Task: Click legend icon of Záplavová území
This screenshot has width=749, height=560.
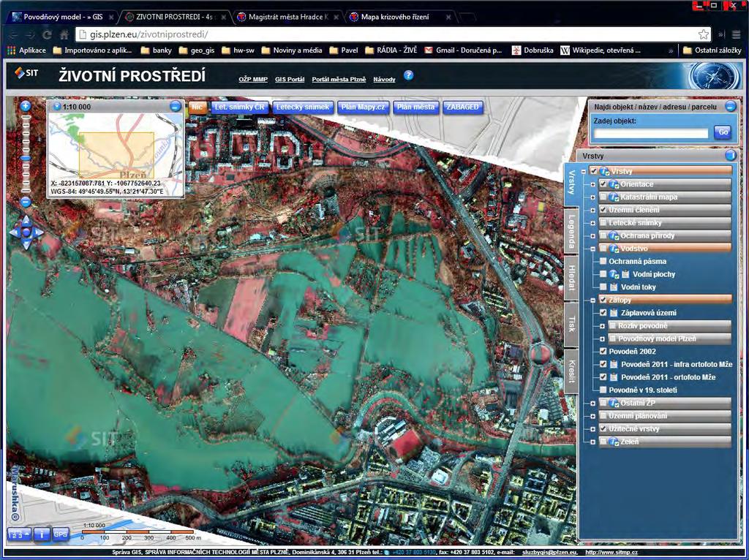Action: [614, 313]
